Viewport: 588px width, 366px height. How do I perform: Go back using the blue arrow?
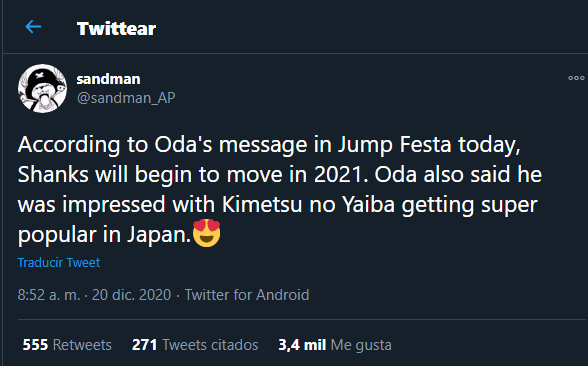tap(33, 27)
